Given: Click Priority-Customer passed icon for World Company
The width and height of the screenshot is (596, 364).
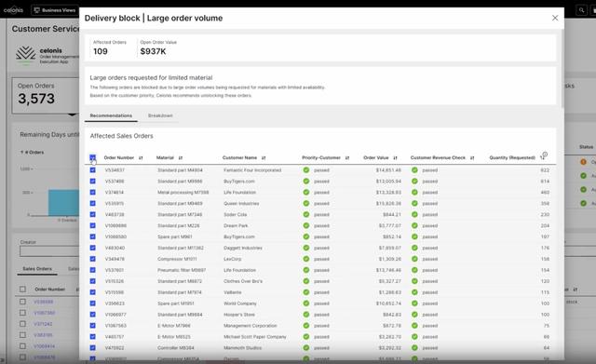Looking at the screenshot, I should coord(306,303).
